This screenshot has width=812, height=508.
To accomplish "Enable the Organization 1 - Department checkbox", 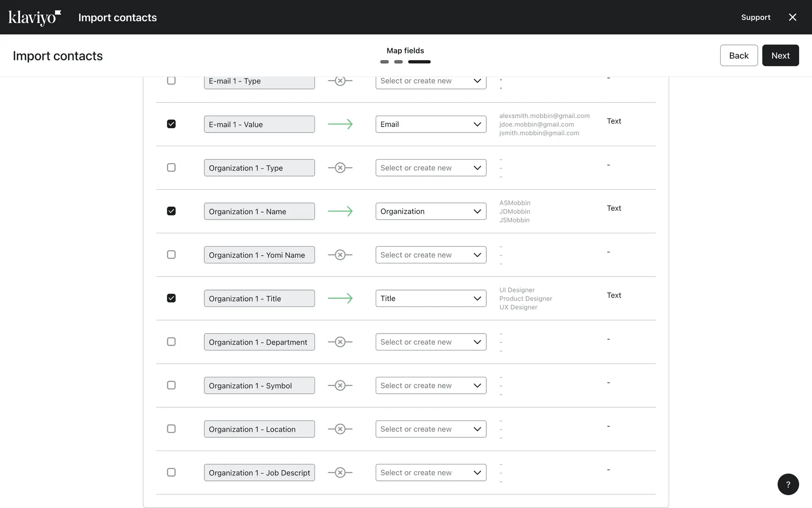I will 171,342.
